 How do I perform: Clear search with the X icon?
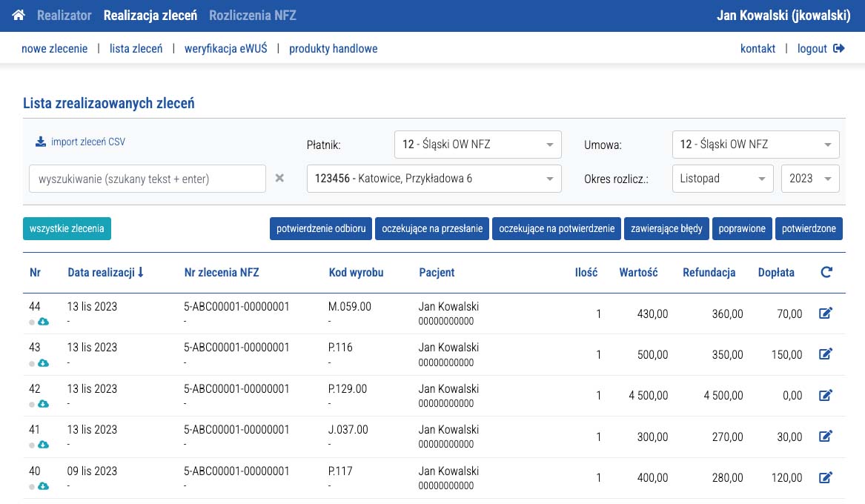(x=279, y=178)
